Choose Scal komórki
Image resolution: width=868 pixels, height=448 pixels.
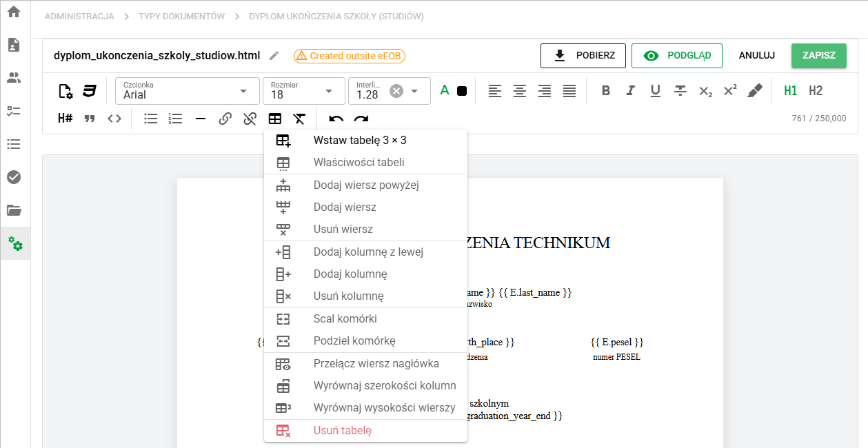pos(365,319)
